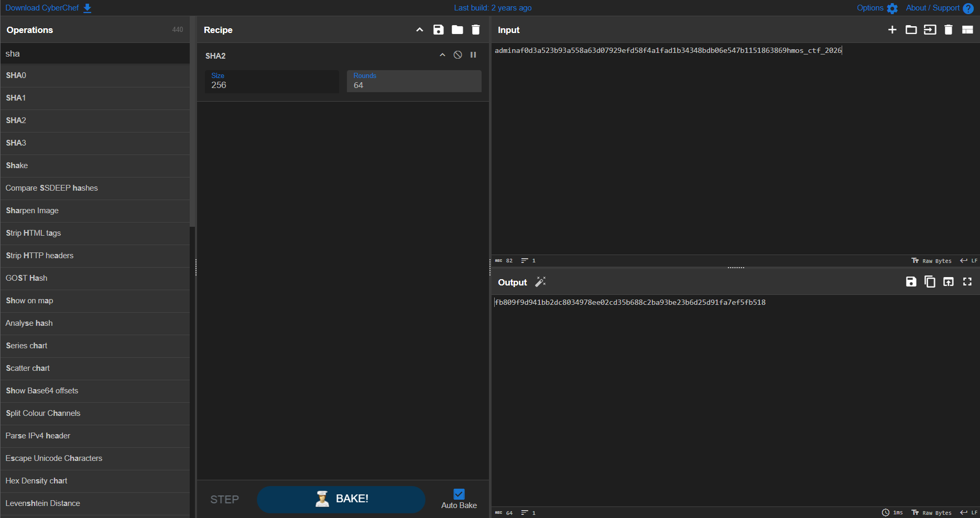This screenshot has height=518, width=980.
Task: Select Series chart operation
Action: [95, 346]
